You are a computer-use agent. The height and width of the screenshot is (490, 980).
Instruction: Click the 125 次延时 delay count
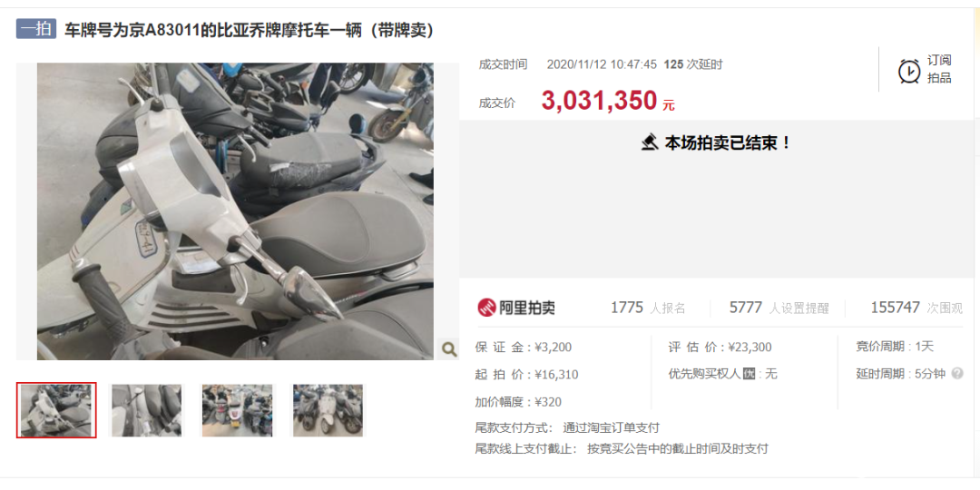[x=693, y=64]
